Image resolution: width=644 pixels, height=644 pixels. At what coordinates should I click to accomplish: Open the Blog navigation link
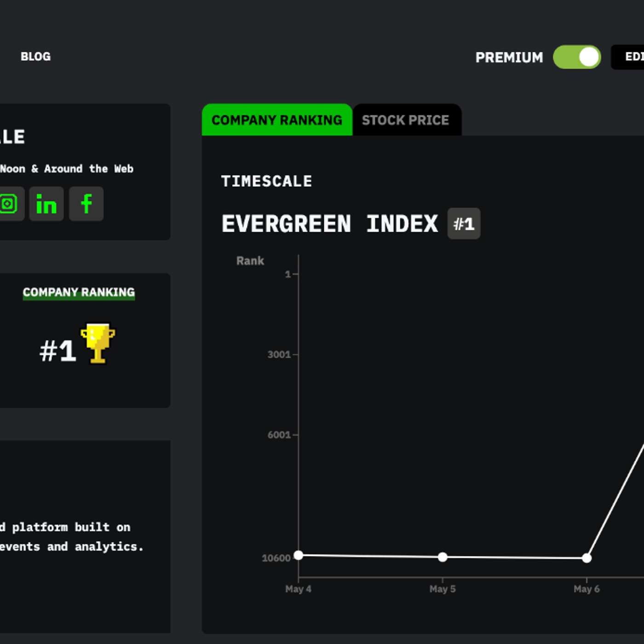pyautogui.click(x=35, y=57)
